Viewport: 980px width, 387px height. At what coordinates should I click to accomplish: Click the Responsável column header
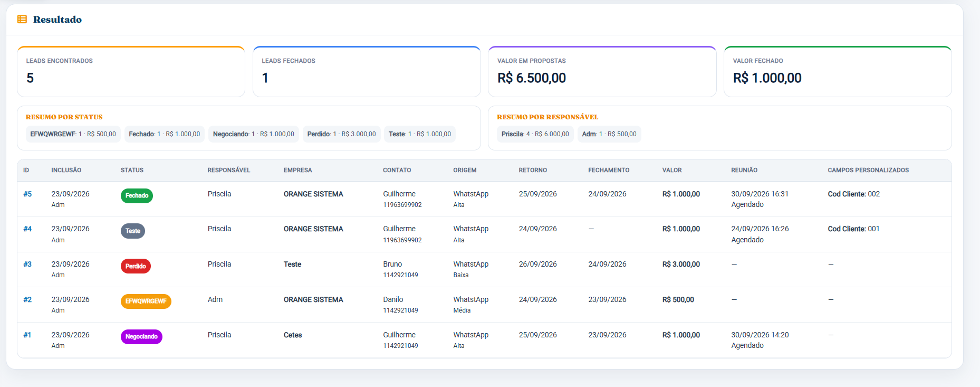tap(229, 171)
